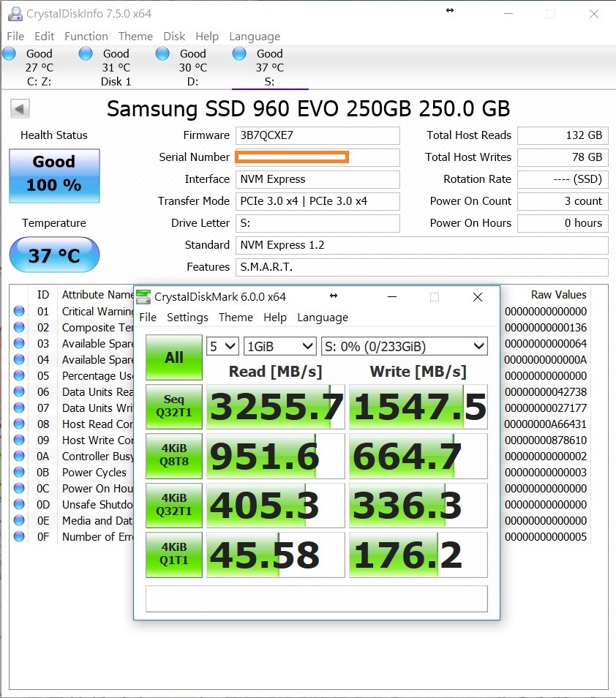Click the Firmware field showing 3B7QCXE7

[318, 135]
